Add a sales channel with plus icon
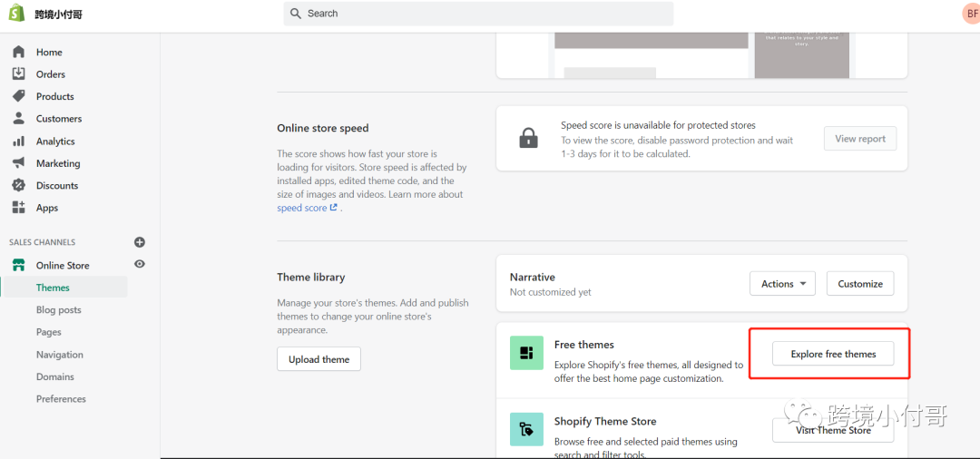 click(140, 241)
